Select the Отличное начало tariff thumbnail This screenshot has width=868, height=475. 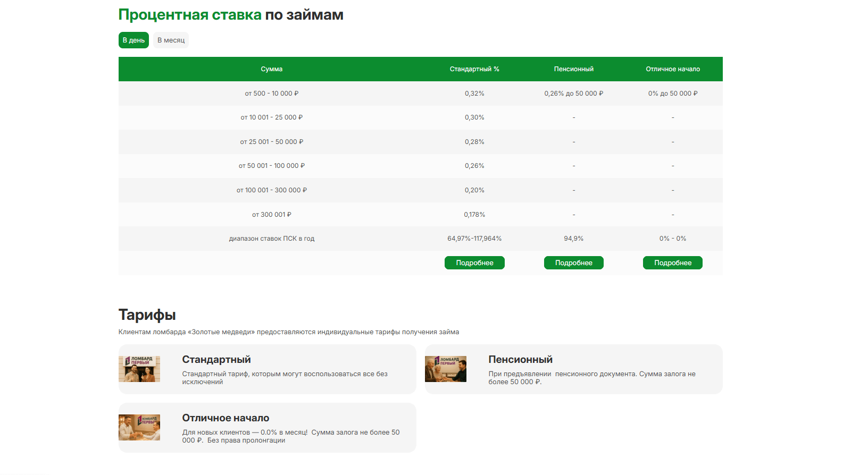point(139,427)
